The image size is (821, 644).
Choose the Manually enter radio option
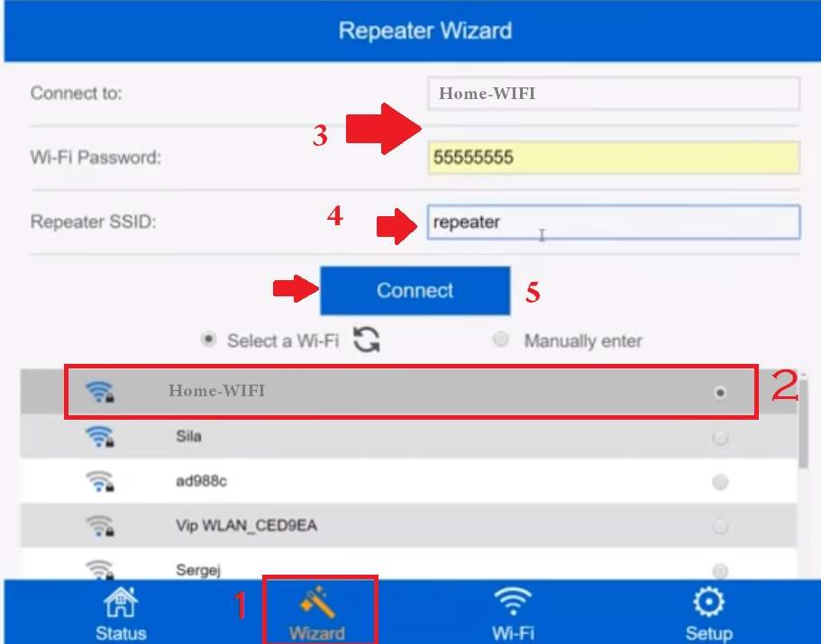coord(501,340)
